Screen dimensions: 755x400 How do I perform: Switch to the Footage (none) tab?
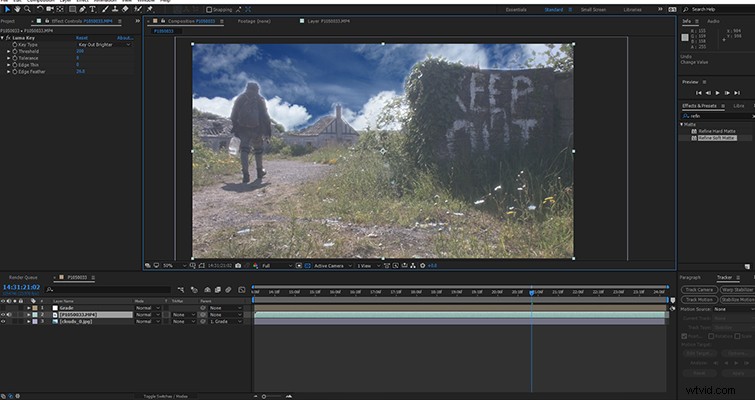[254, 21]
